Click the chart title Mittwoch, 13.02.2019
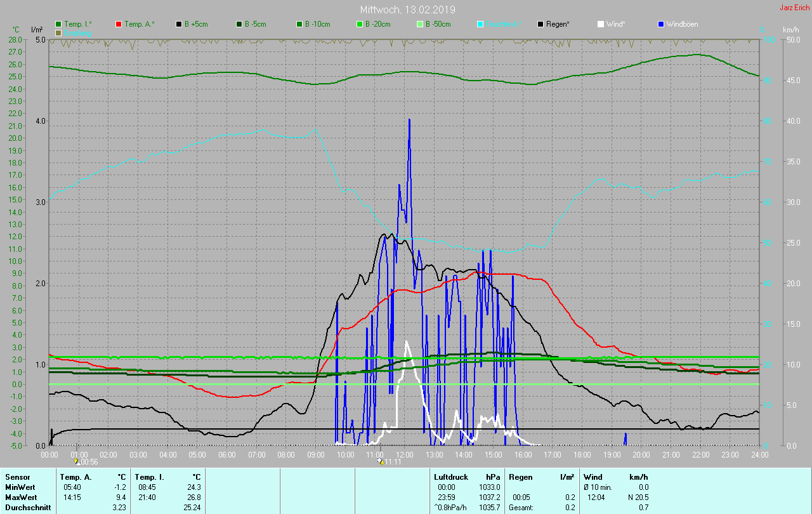 tap(407, 10)
